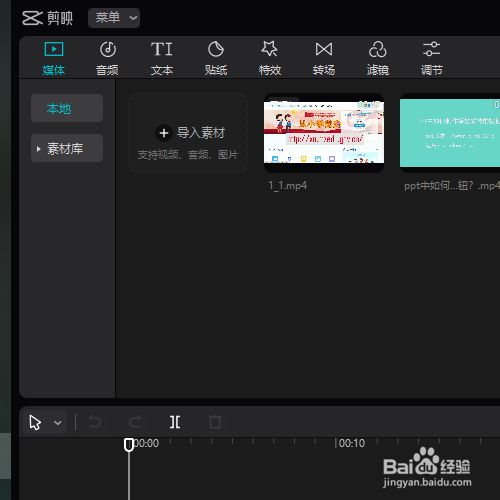The image size is (500, 500).
Task: Click the split clip tool icon
Action: [175, 422]
